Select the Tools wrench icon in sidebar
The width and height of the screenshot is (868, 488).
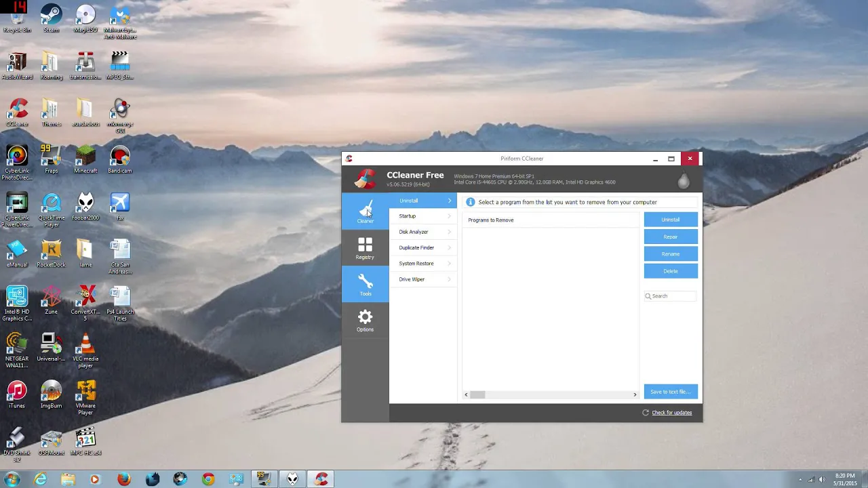coord(365,284)
